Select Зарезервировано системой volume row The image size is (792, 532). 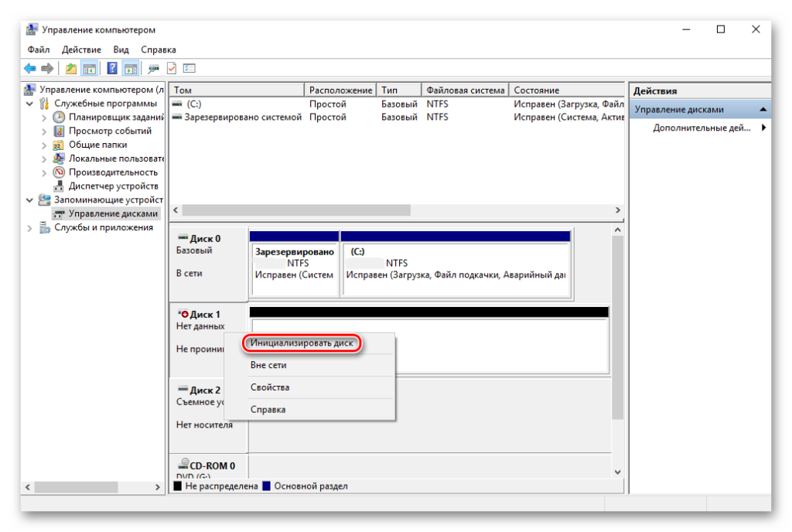click(397, 117)
